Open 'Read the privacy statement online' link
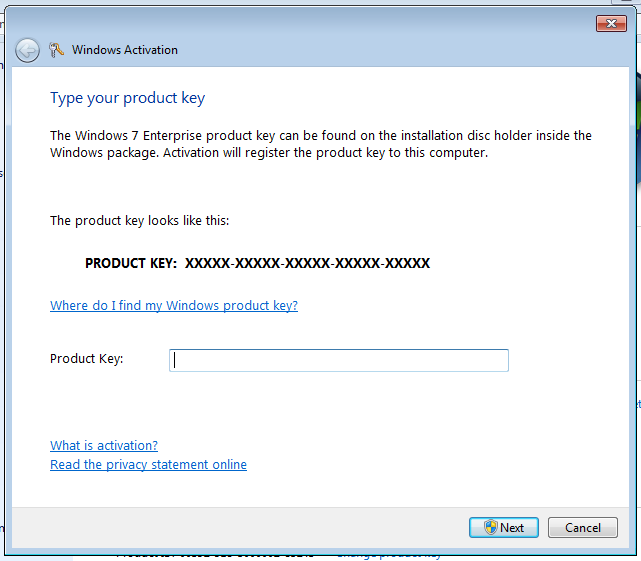Viewport: 641px width, 561px height. click(x=148, y=465)
